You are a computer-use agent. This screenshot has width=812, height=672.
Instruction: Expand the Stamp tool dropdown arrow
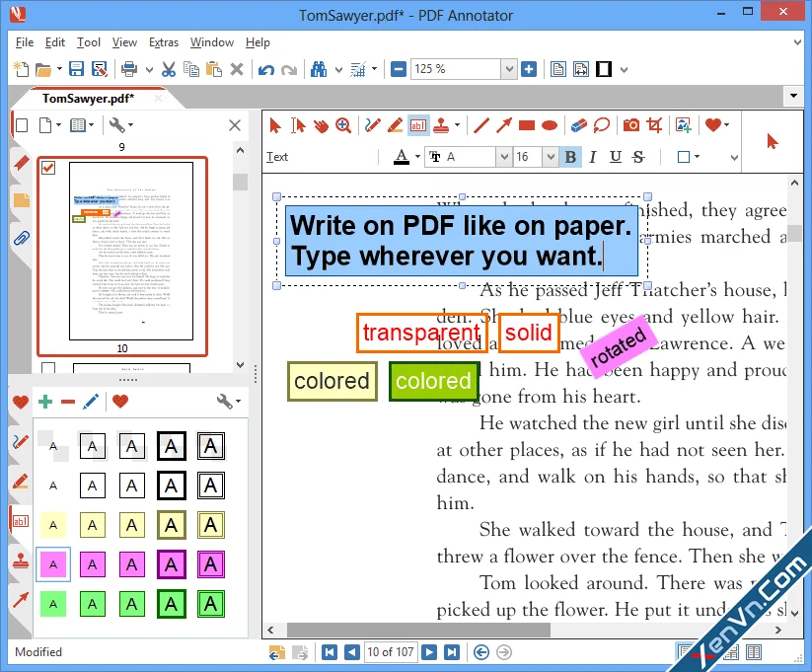pyautogui.click(x=457, y=125)
